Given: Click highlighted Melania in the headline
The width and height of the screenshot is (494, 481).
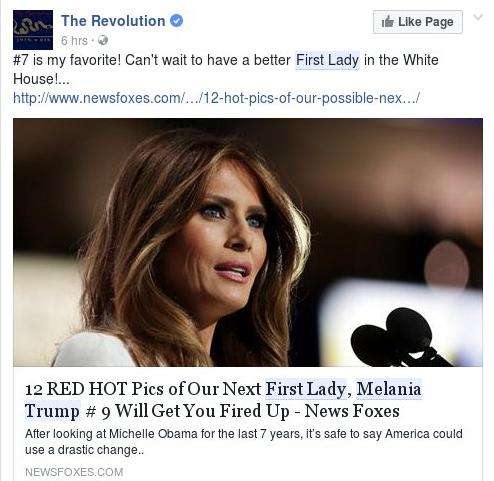Looking at the screenshot, I should coord(389,389).
